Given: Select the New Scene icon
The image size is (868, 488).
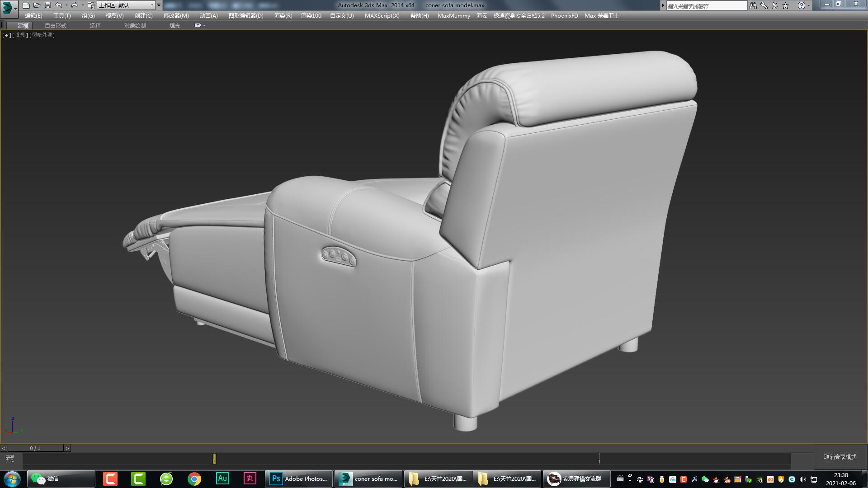Looking at the screenshot, I should (25, 5).
